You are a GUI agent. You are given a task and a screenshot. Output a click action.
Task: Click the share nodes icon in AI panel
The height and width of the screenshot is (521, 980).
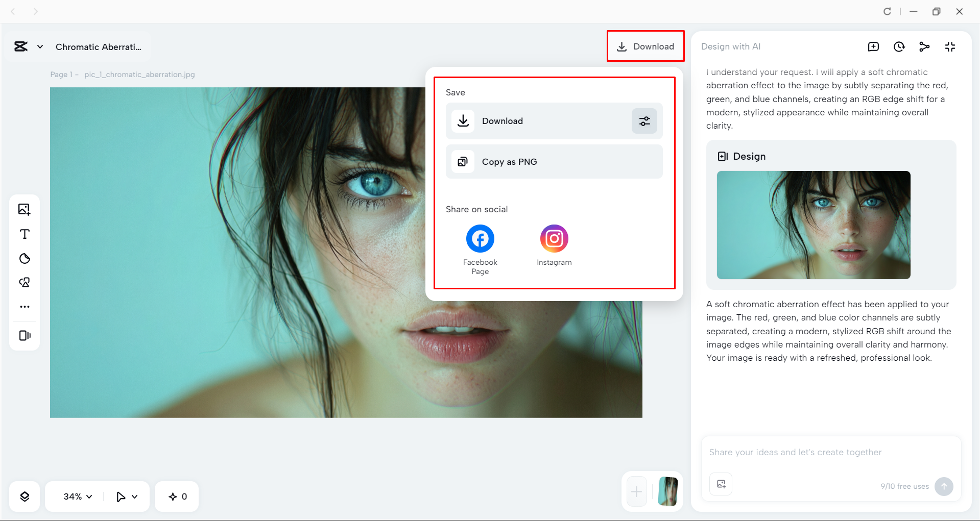924,47
